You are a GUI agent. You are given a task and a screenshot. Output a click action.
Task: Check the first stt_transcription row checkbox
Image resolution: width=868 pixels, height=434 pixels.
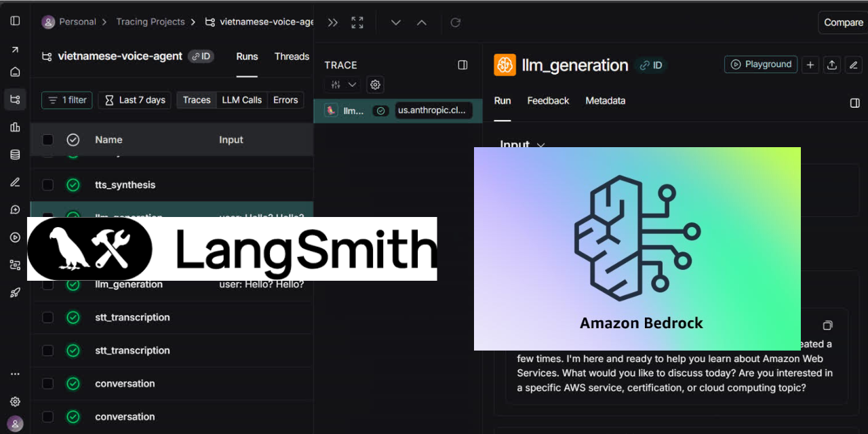point(47,317)
